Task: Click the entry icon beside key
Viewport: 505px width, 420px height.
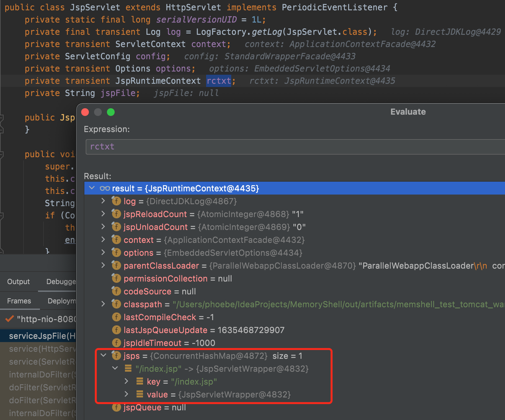Action: (x=140, y=381)
